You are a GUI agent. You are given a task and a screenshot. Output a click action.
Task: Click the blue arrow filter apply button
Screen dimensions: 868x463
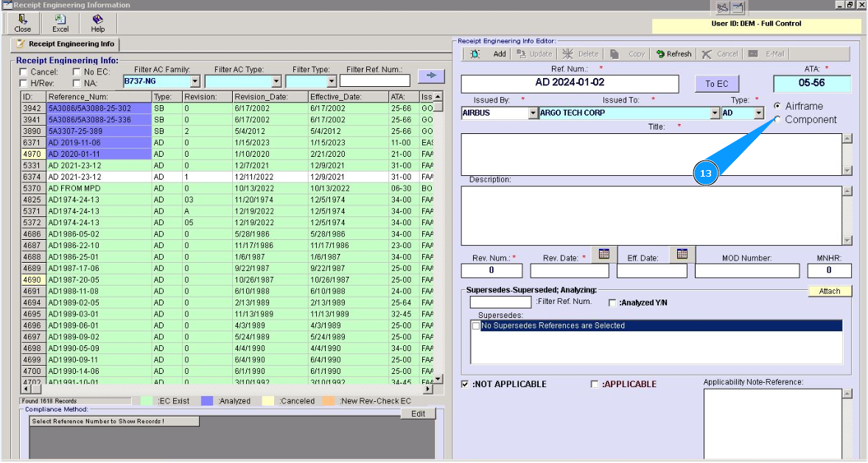(x=431, y=75)
